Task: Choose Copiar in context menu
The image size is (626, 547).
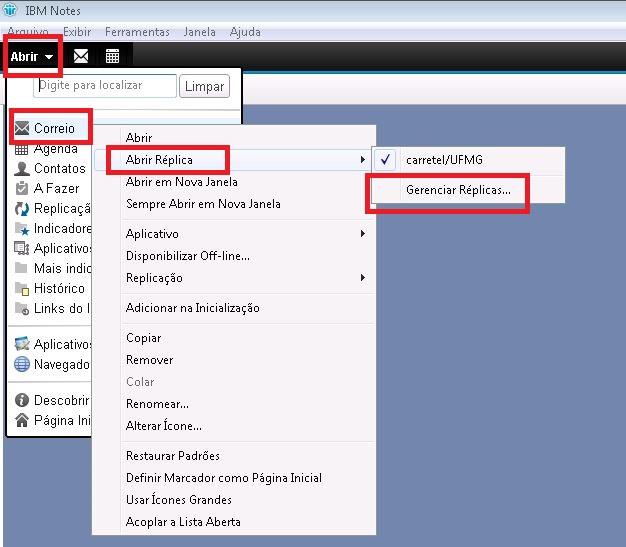Action: (x=143, y=338)
